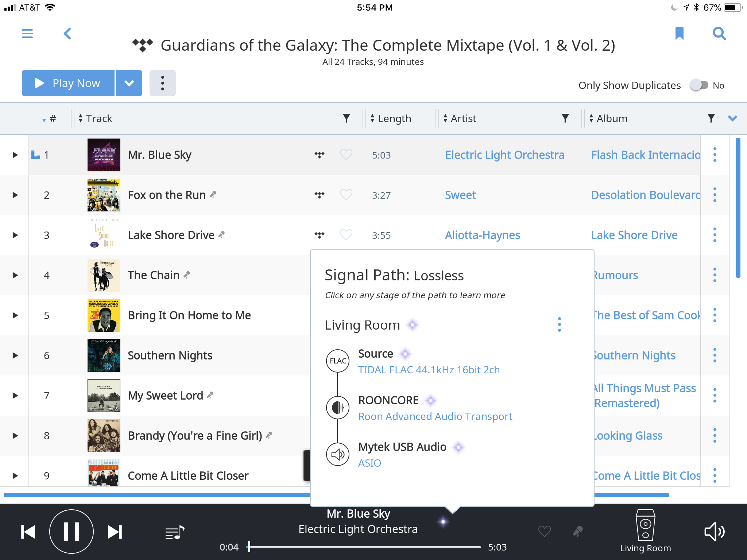Select TIDAL FLAC 44.1kHz 16bit 2ch text
The height and width of the screenshot is (560, 747).
429,370
